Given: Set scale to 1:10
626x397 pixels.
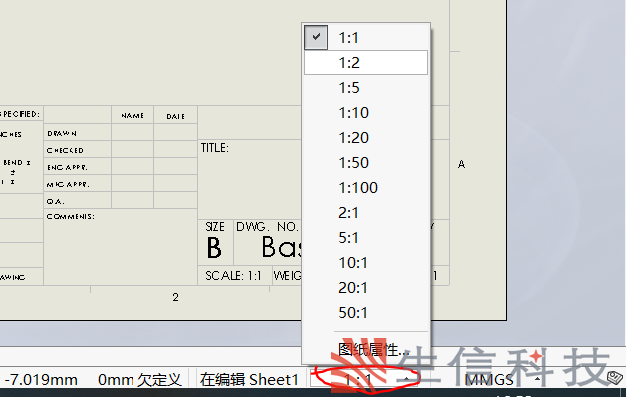Looking at the screenshot, I should 366,113.
